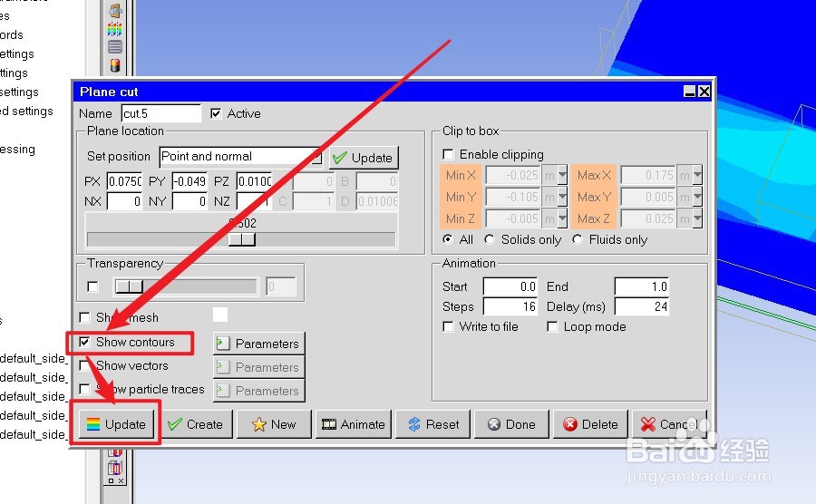The image size is (816, 504).
Task: Click the rainbow Update button at bottom
Action: (117, 424)
